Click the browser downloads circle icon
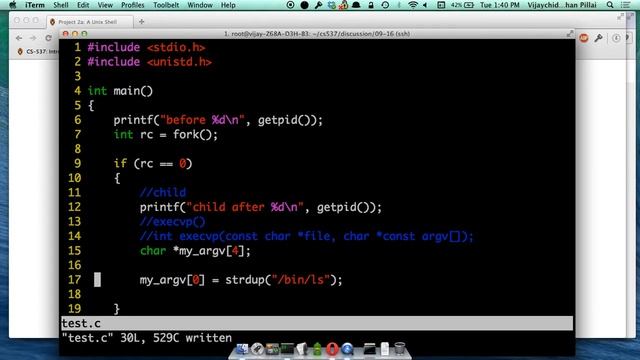The image size is (640, 360). pyautogui.click(x=616, y=38)
